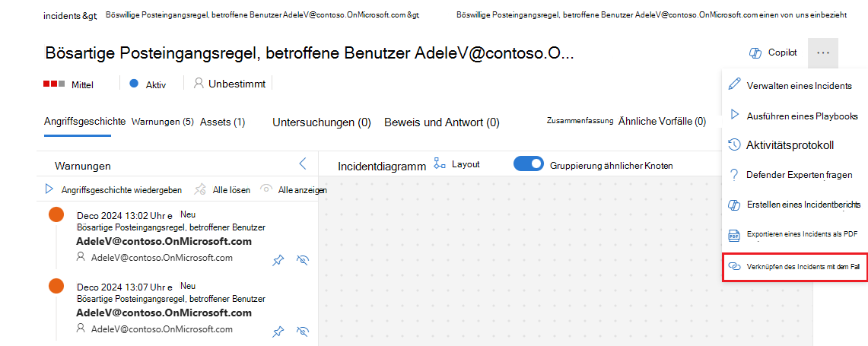868x346 pixels.
Task: Click orange marker of 13:07 Uhr alert
Action: 56,286
